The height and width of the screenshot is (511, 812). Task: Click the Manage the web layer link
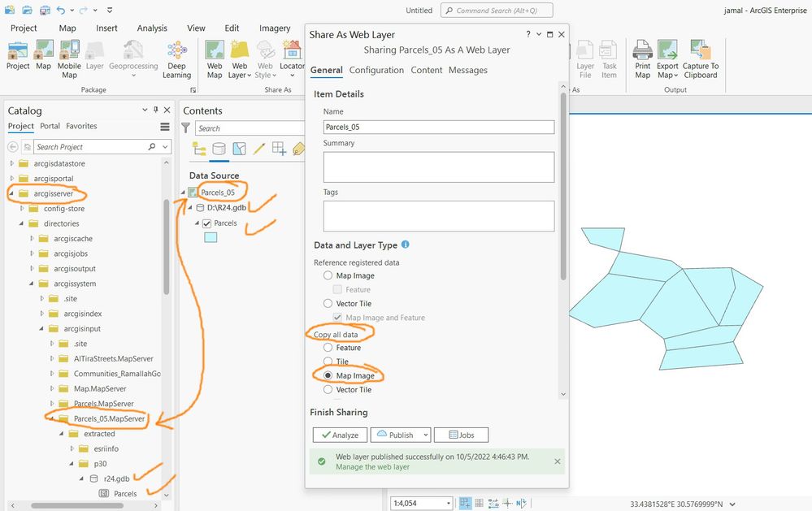tap(372, 467)
